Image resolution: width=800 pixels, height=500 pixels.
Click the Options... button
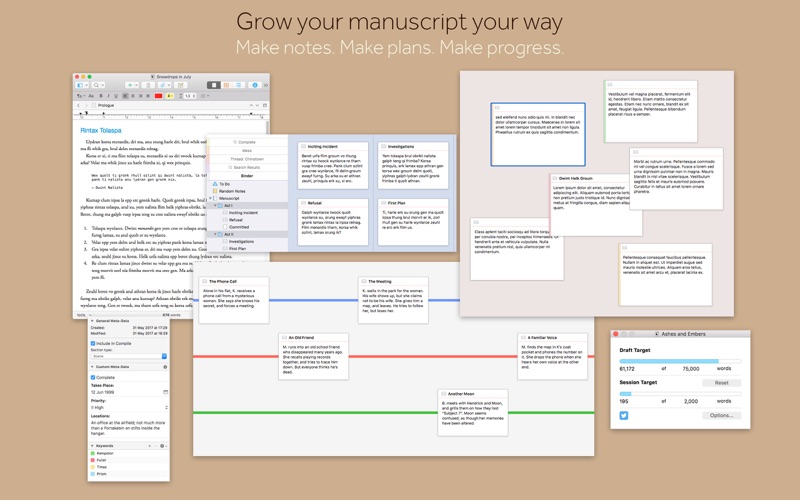click(720, 415)
